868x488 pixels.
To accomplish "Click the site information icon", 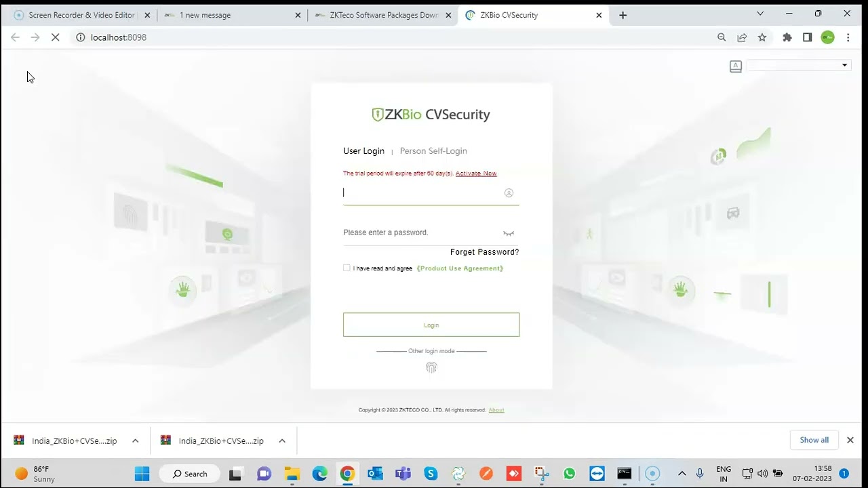I will click(80, 37).
